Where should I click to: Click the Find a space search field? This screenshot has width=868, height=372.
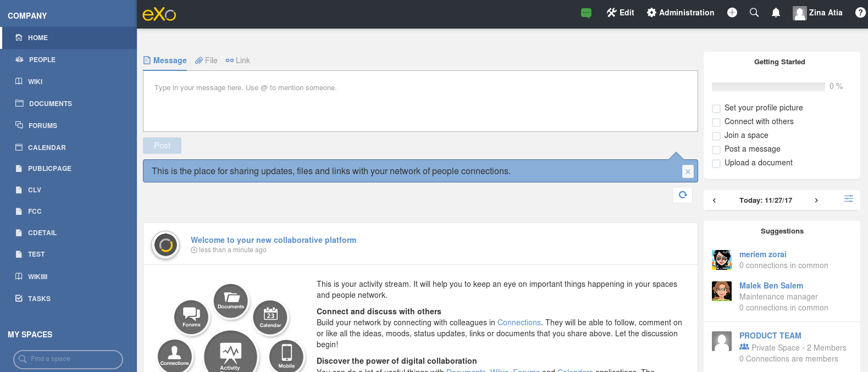point(68,359)
